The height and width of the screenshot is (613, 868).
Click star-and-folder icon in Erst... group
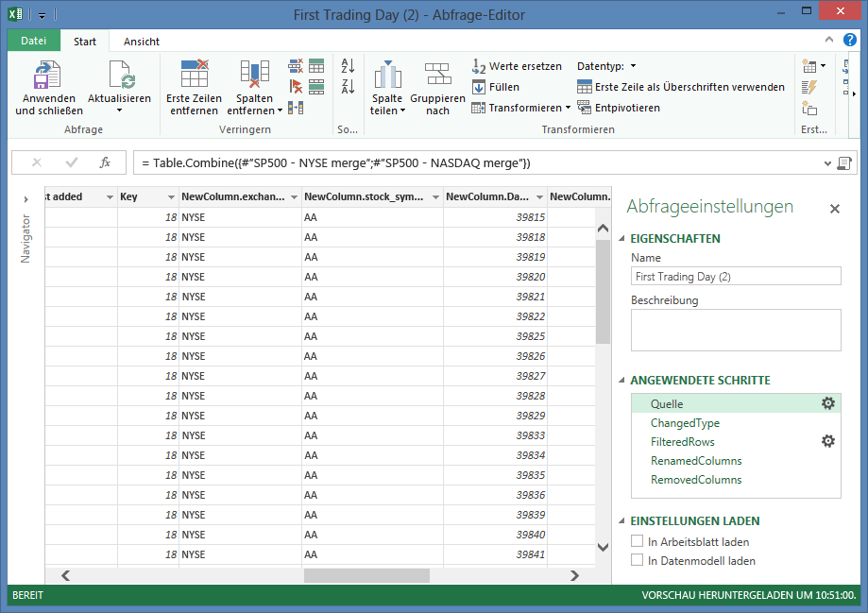point(809,108)
